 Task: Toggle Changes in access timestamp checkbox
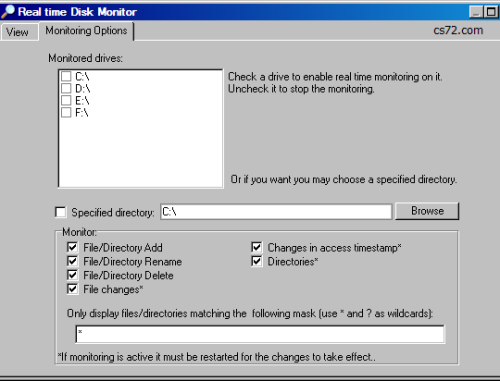(x=257, y=247)
